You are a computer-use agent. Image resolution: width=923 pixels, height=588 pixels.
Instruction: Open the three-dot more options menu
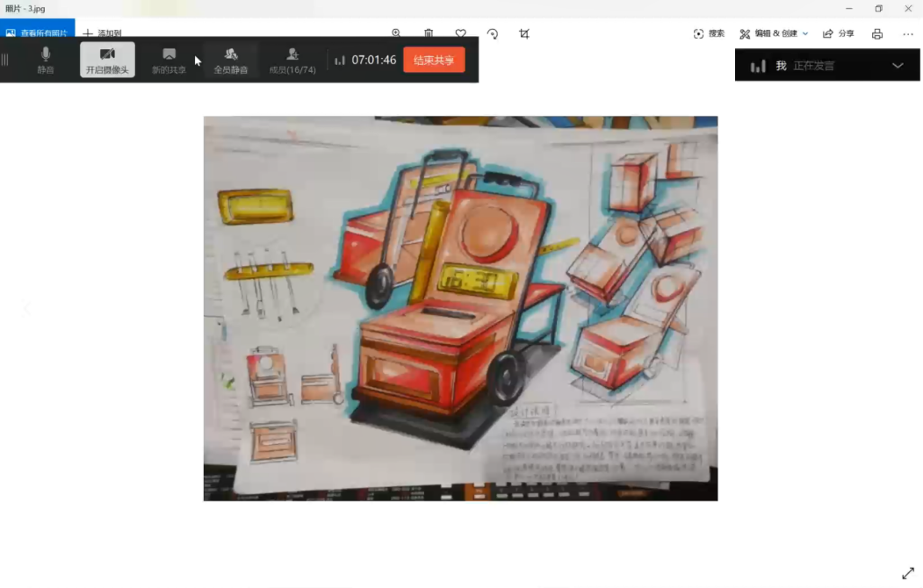[x=907, y=33]
